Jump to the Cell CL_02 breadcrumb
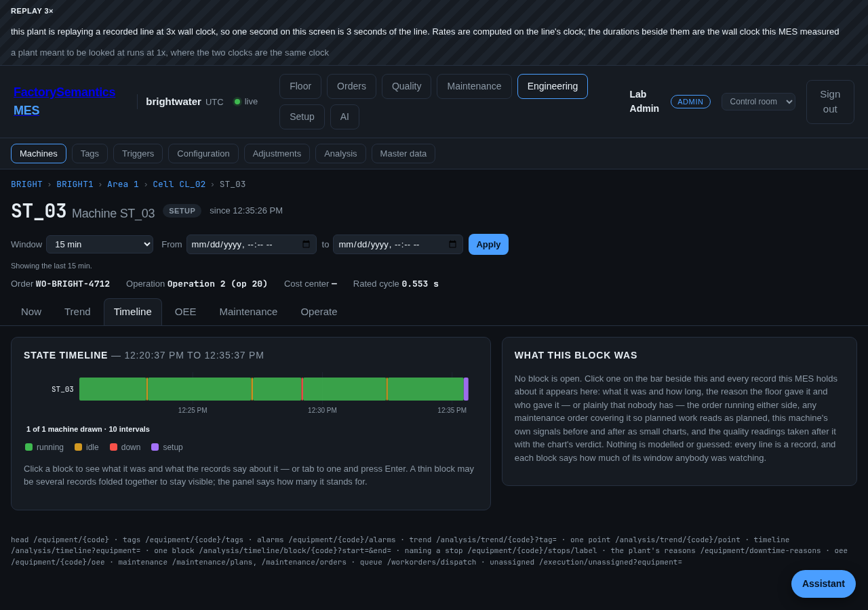The width and height of the screenshot is (868, 610). (x=179, y=184)
